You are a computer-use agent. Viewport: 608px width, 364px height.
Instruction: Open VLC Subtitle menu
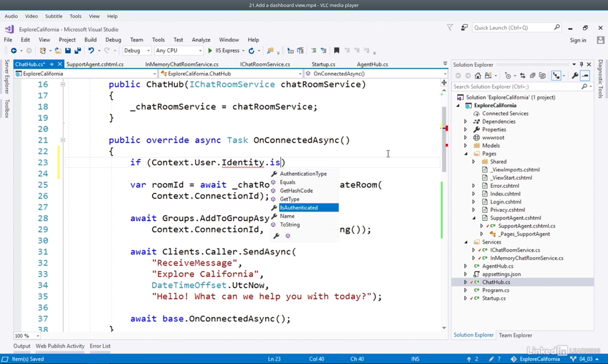coord(54,16)
